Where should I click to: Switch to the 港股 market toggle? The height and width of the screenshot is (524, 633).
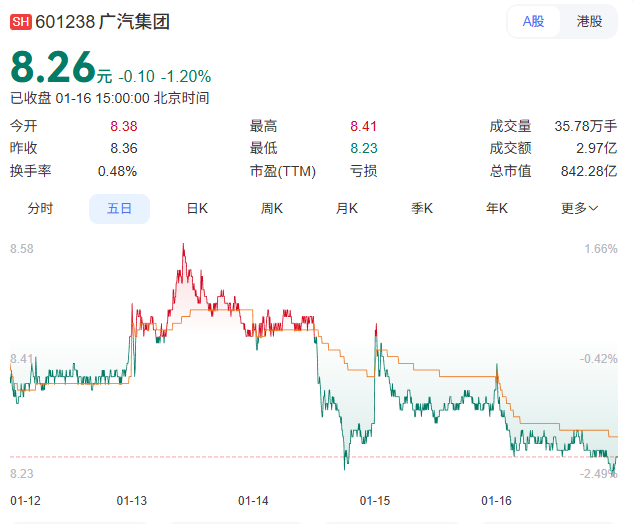(x=589, y=21)
